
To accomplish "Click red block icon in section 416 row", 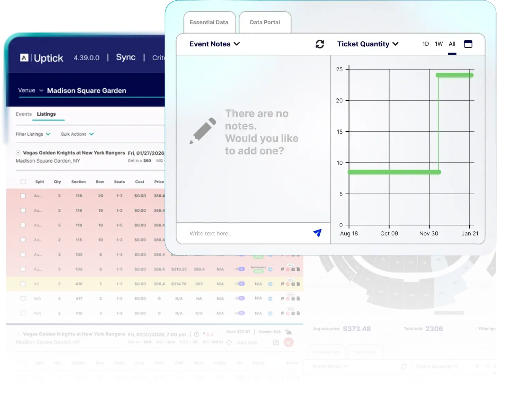I will [288, 284].
